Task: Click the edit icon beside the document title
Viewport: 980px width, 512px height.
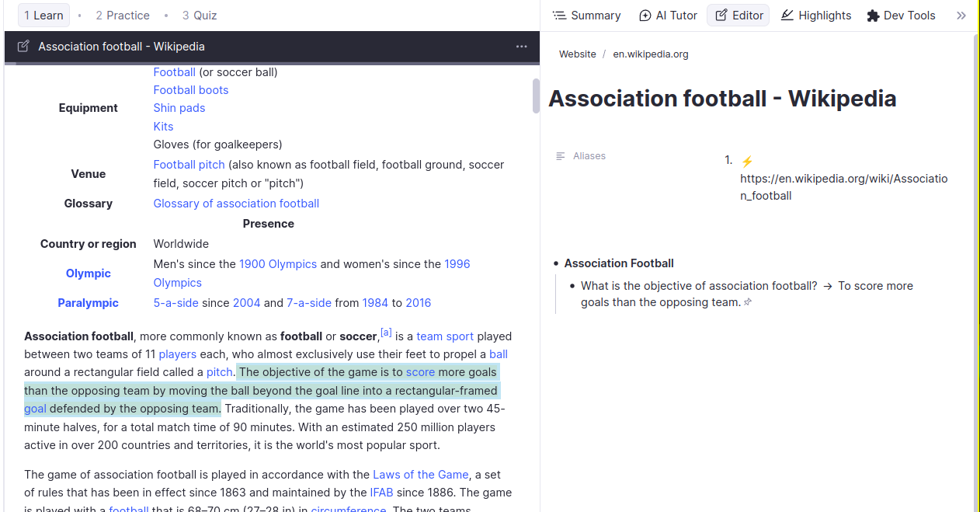Action: point(23,47)
